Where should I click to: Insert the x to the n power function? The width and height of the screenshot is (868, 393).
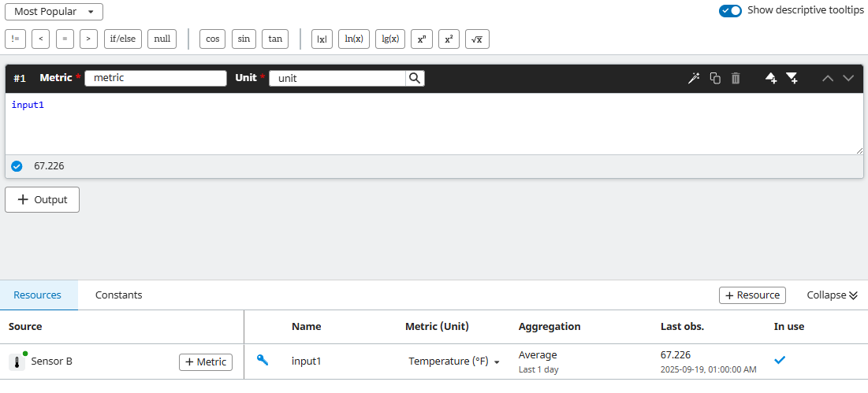[422, 39]
